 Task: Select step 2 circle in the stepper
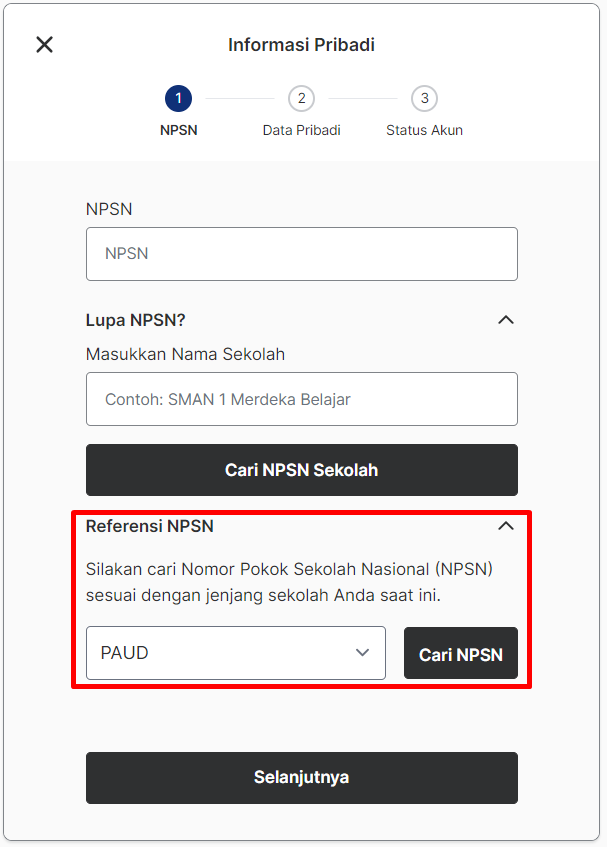click(x=301, y=99)
